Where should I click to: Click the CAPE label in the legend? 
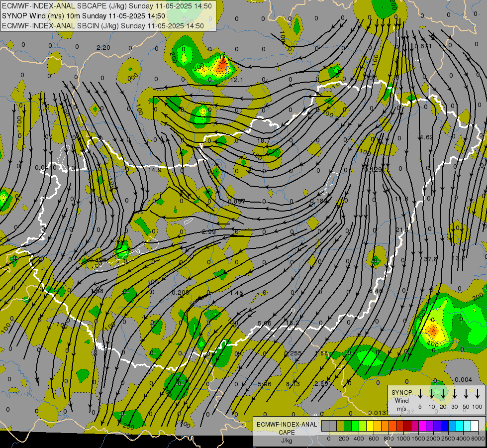pyautogui.click(x=287, y=433)
